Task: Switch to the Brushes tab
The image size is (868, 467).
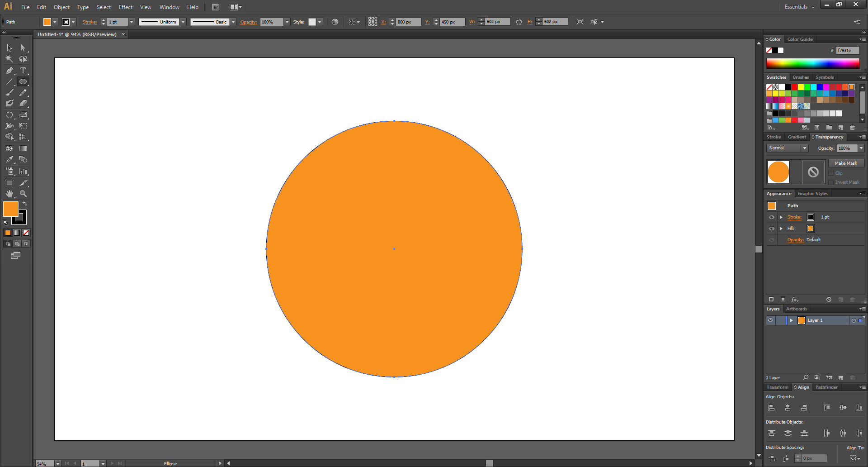Action: tap(801, 77)
